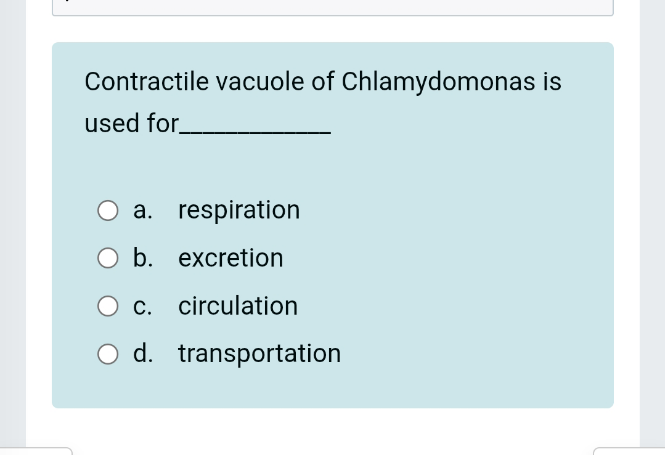Click the question text about Chlamydomonas

point(322,82)
